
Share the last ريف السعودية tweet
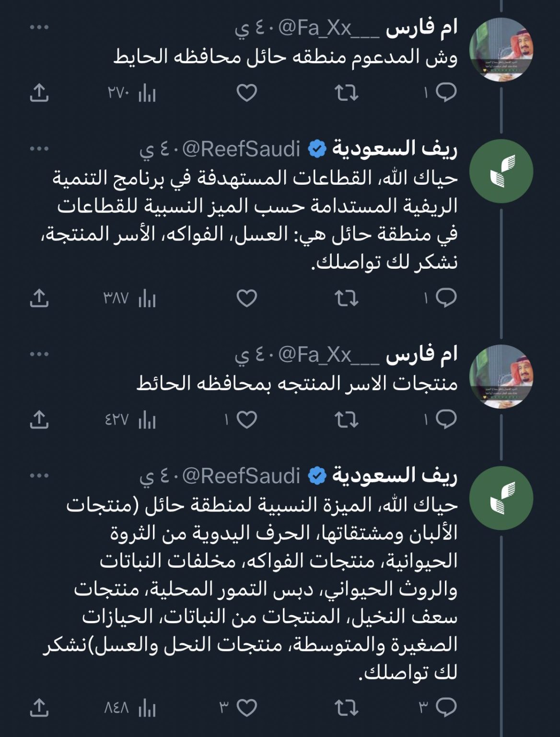point(39,707)
